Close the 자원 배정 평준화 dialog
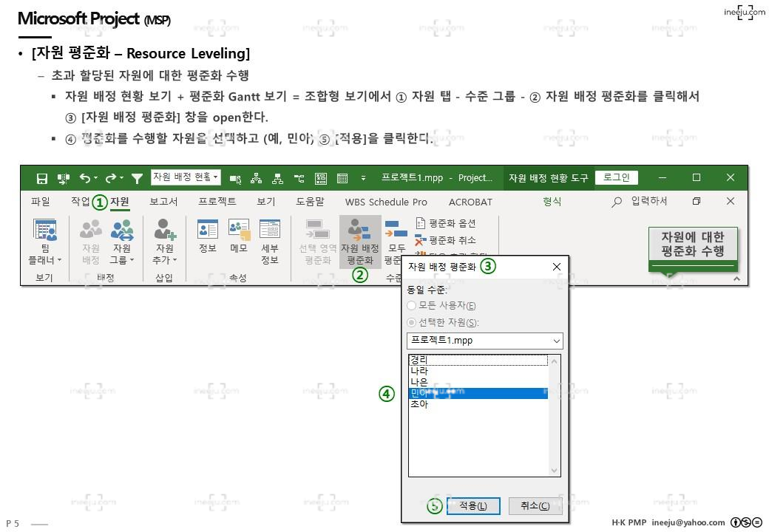Screen dimensions: 769x532 (557, 267)
